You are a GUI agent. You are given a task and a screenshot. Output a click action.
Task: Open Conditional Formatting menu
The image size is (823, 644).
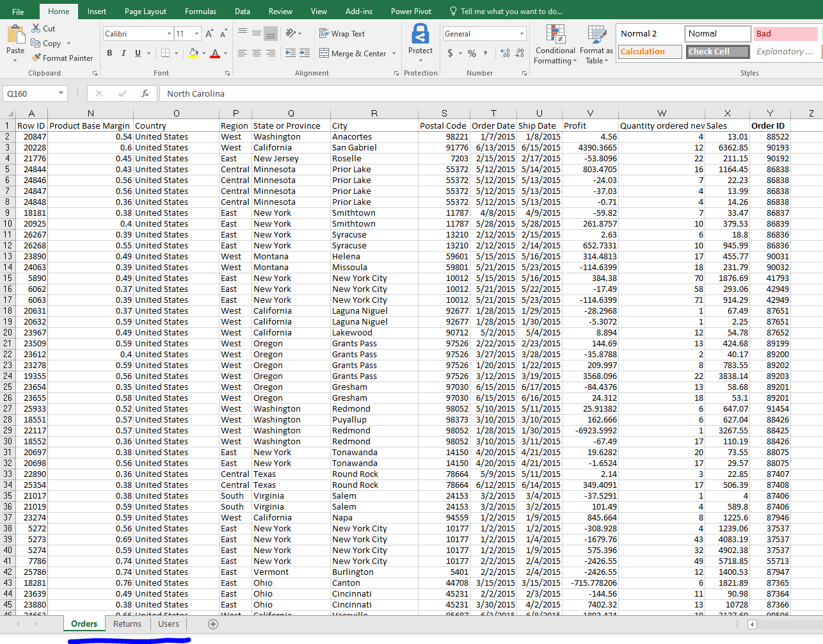[555, 44]
